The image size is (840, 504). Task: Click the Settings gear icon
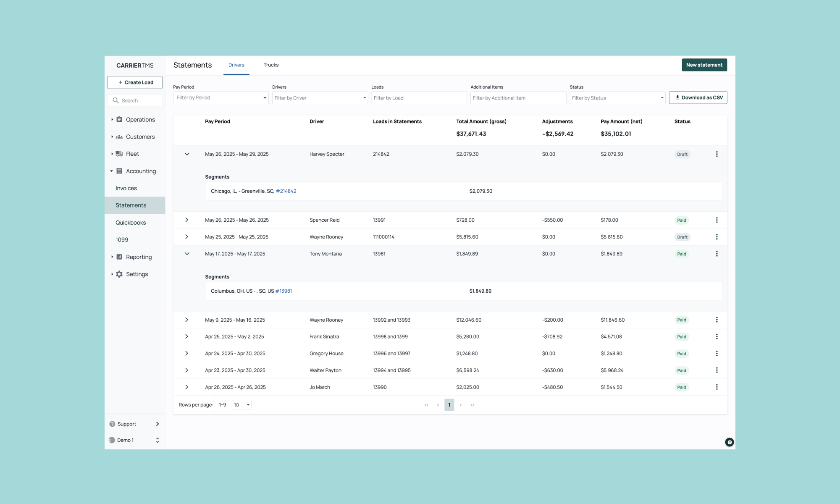pyautogui.click(x=119, y=274)
